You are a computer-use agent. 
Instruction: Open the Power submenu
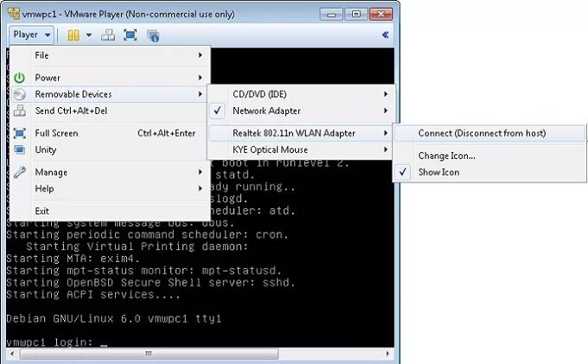tap(111, 78)
